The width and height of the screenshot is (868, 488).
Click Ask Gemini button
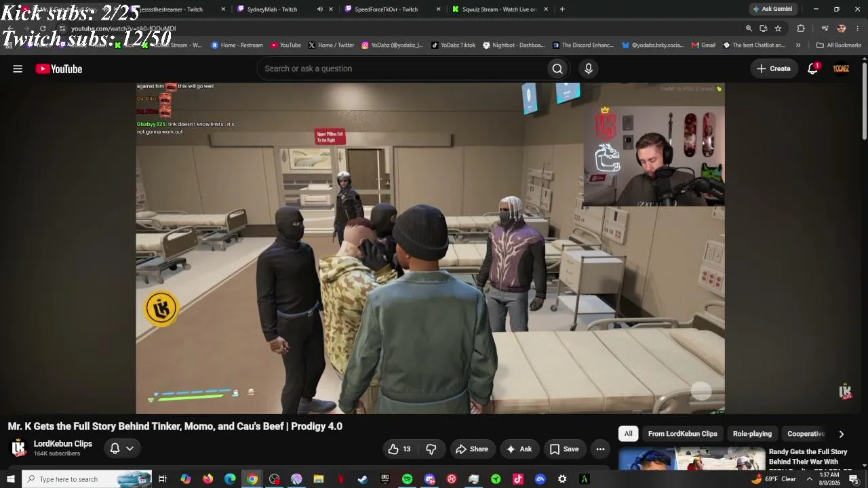(x=772, y=9)
